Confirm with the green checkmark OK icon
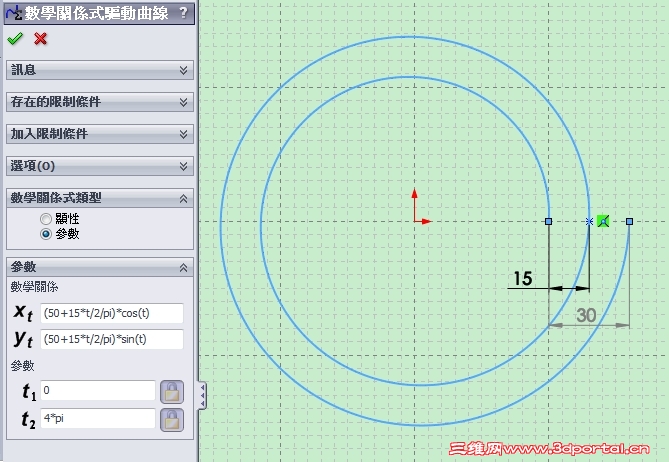 coord(15,39)
